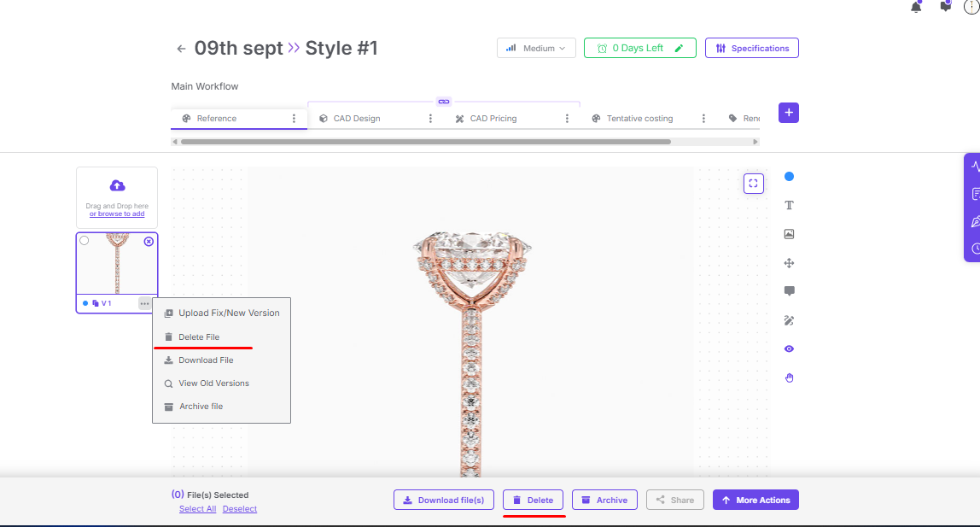Select the text annotation tool

pyautogui.click(x=789, y=205)
